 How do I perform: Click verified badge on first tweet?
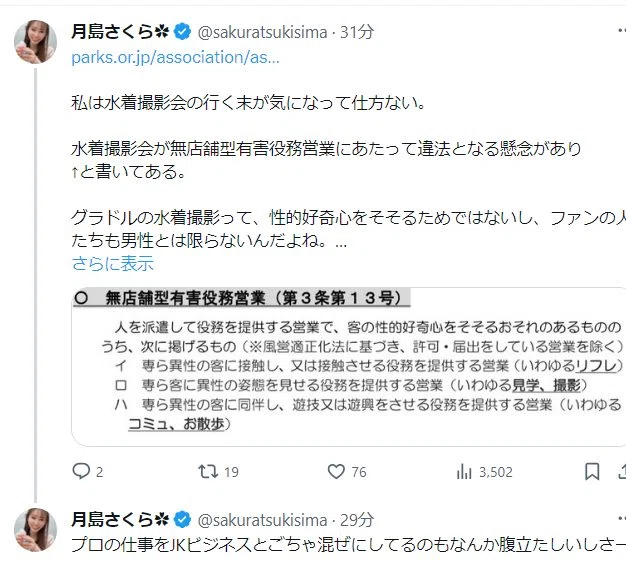[182, 32]
